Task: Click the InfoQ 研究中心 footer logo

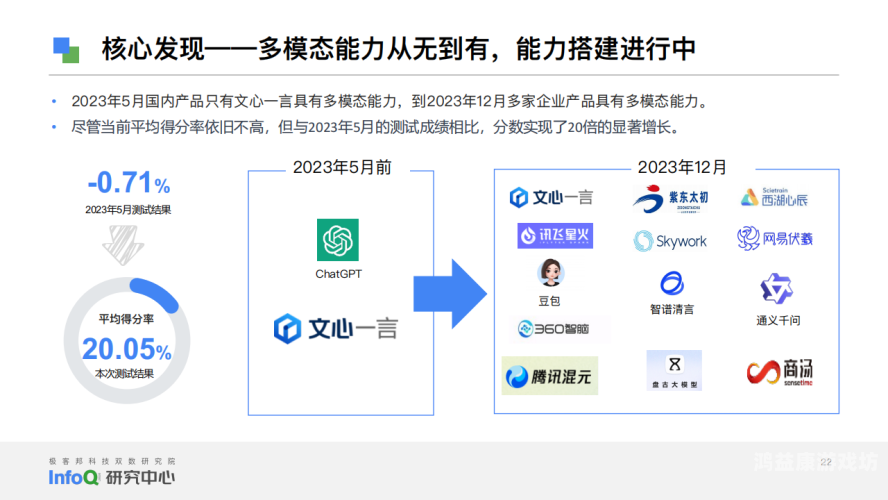Action: point(112,477)
